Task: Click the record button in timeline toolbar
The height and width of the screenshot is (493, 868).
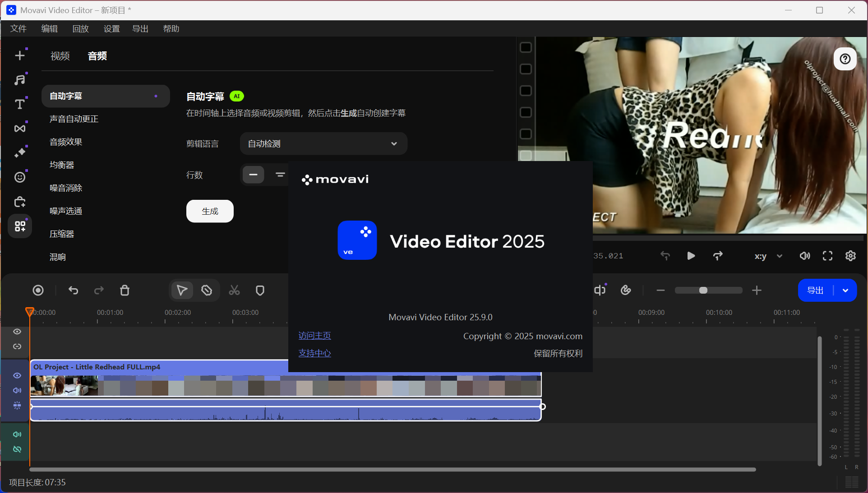Action: pyautogui.click(x=38, y=290)
